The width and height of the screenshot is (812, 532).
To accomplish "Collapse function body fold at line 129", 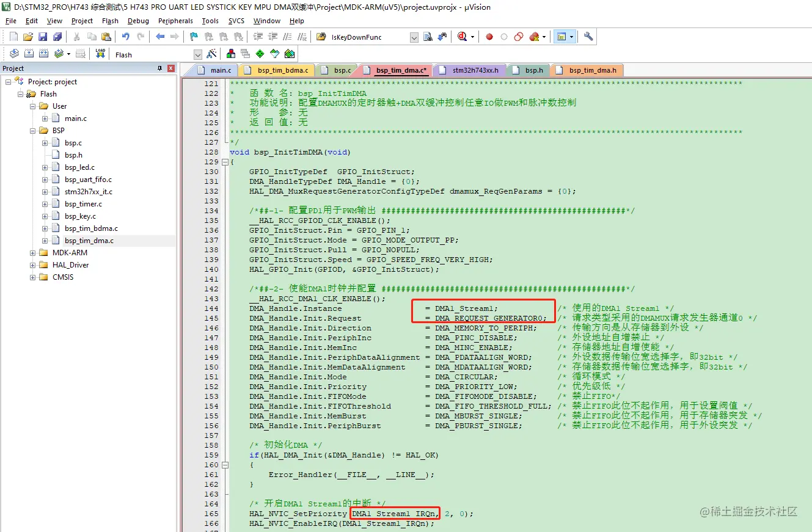I will click(225, 162).
